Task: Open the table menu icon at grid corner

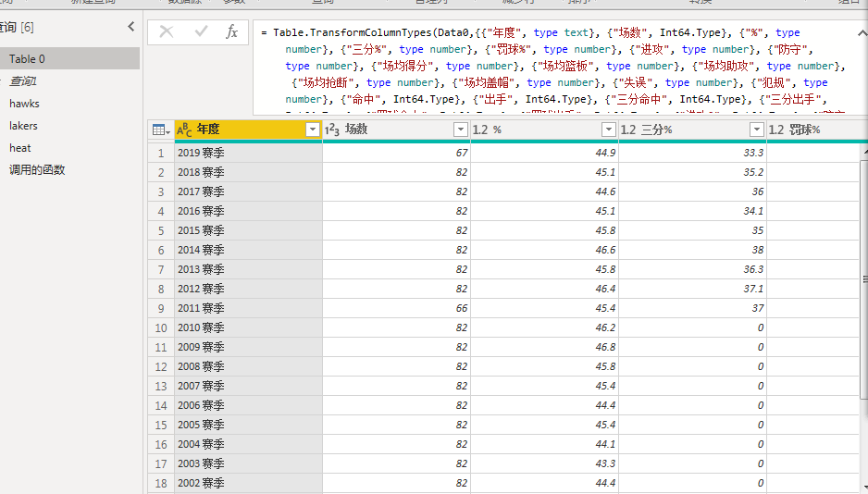Action: (x=159, y=130)
